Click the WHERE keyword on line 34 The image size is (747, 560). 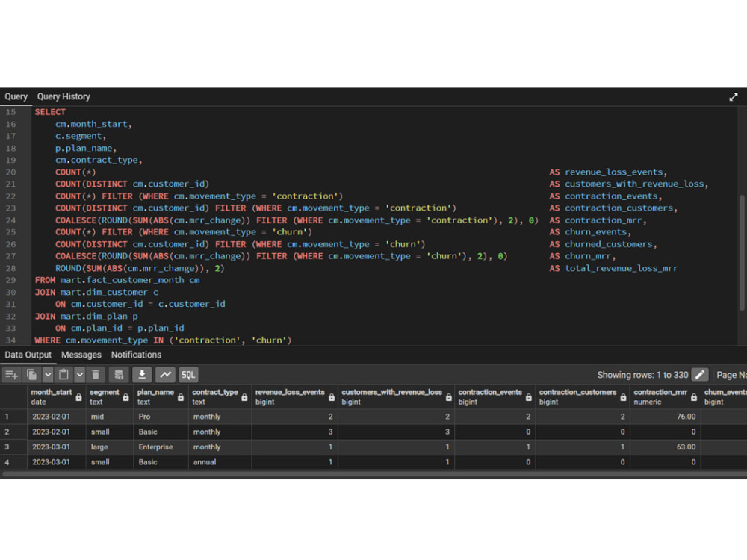click(47, 340)
